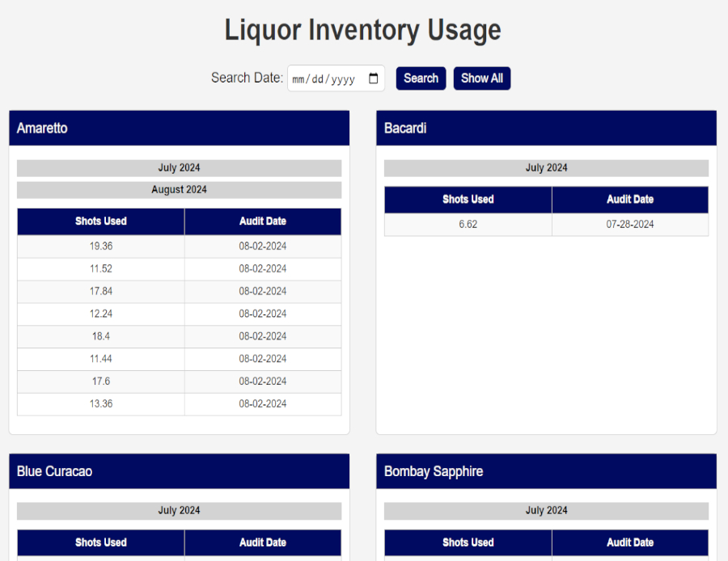Click the Show All button

481,78
